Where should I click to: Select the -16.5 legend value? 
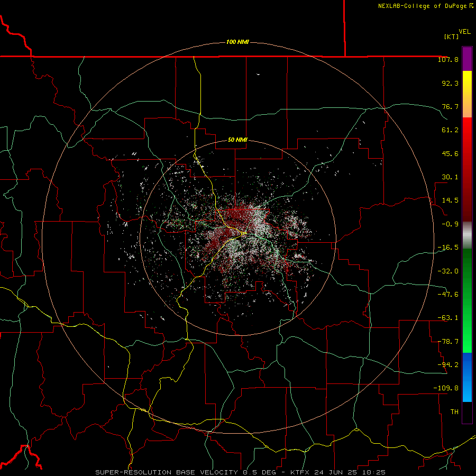[x=448, y=248]
